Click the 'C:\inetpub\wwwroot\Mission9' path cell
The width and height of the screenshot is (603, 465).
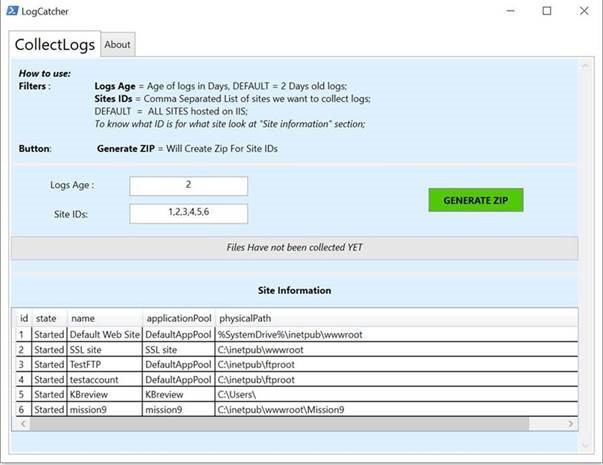coord(396,410)
